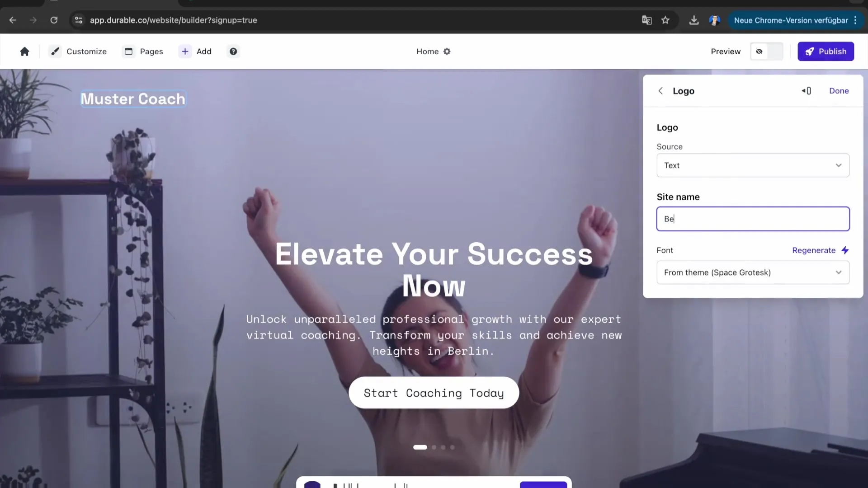Dock the Logo panel to side

[807, 91]
